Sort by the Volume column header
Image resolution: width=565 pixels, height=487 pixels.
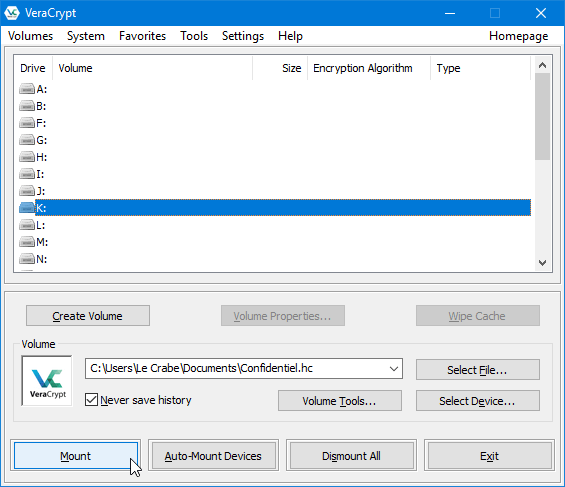click(x=152, y=68)
